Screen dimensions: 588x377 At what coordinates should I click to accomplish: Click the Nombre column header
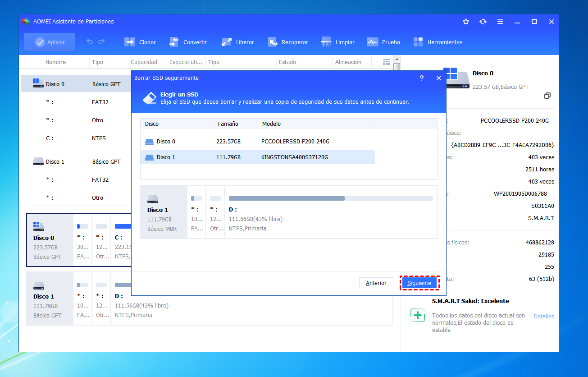pyautogui.click(x=55, y=62)
